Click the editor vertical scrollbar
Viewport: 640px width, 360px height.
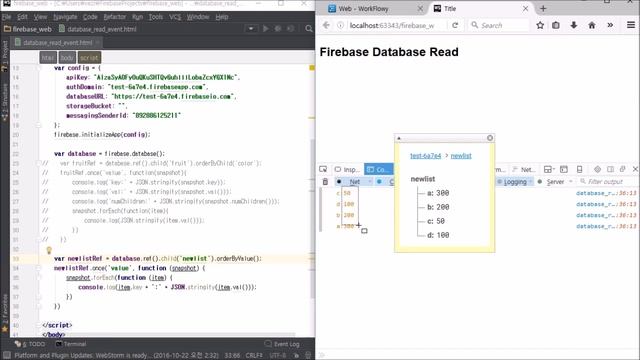(313, 220)
